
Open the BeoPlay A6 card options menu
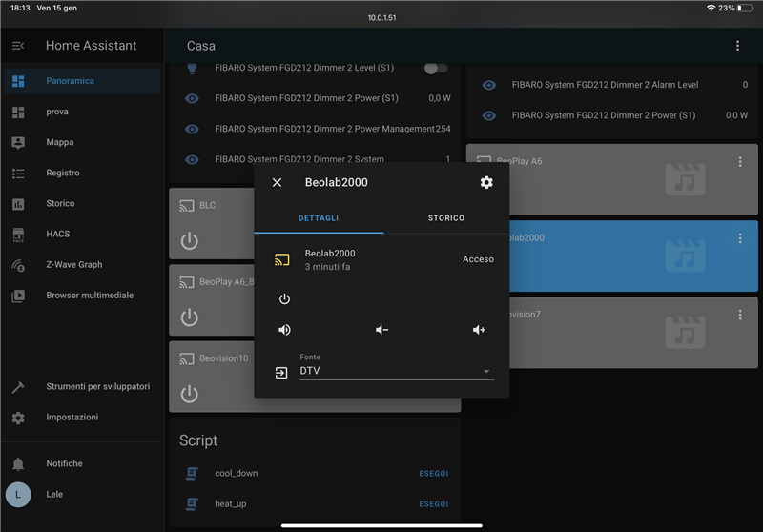click(740, 162)
